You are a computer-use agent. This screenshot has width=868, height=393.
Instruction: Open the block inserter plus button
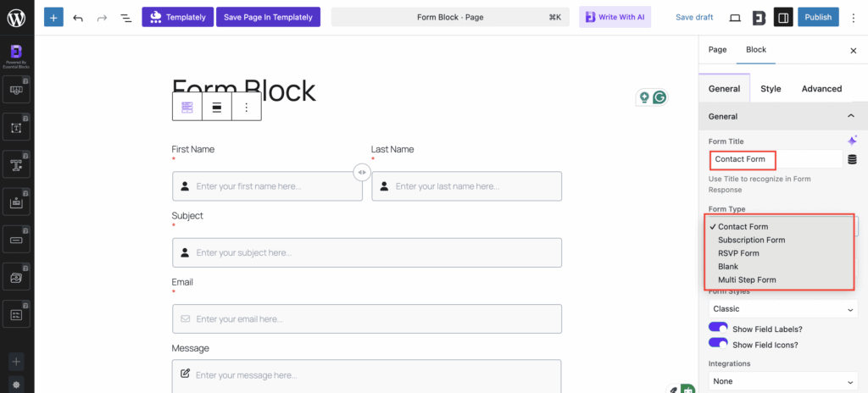click(53, 17)
